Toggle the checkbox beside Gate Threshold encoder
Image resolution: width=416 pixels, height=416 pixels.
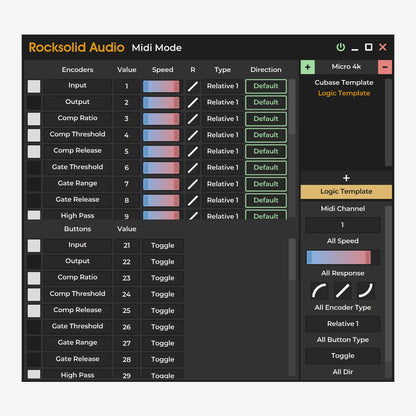34,168
